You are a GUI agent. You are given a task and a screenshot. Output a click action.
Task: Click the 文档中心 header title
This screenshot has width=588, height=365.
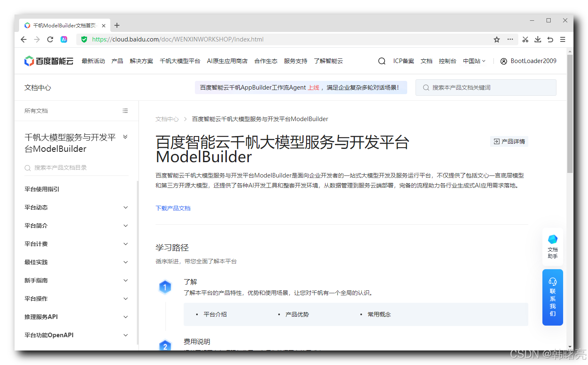click(38, 88)
